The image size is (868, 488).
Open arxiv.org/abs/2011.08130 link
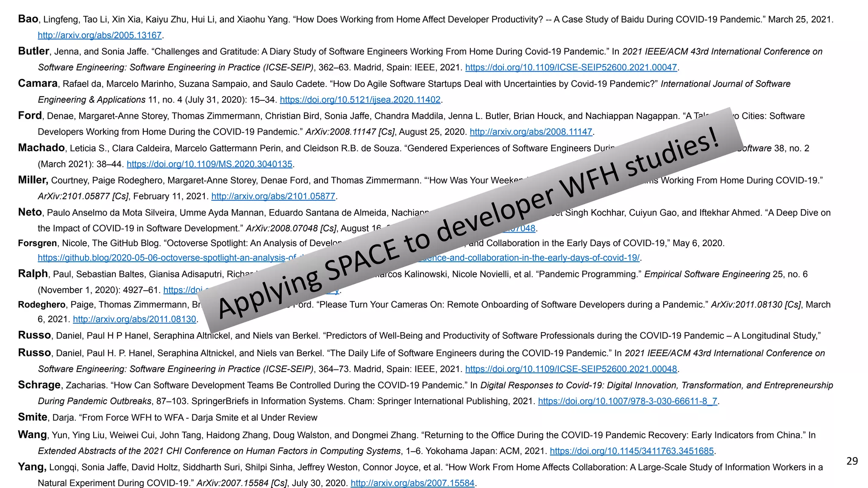pos(134,319)
